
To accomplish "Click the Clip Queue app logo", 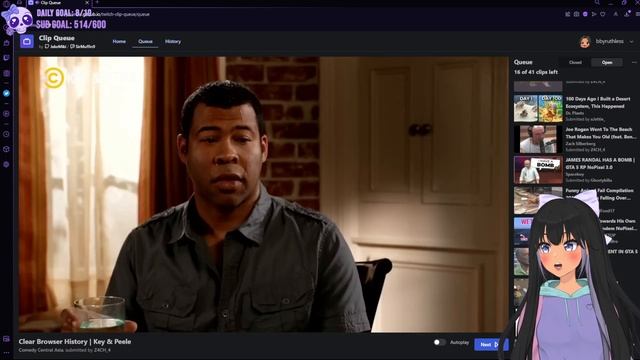I will point(27,41).
